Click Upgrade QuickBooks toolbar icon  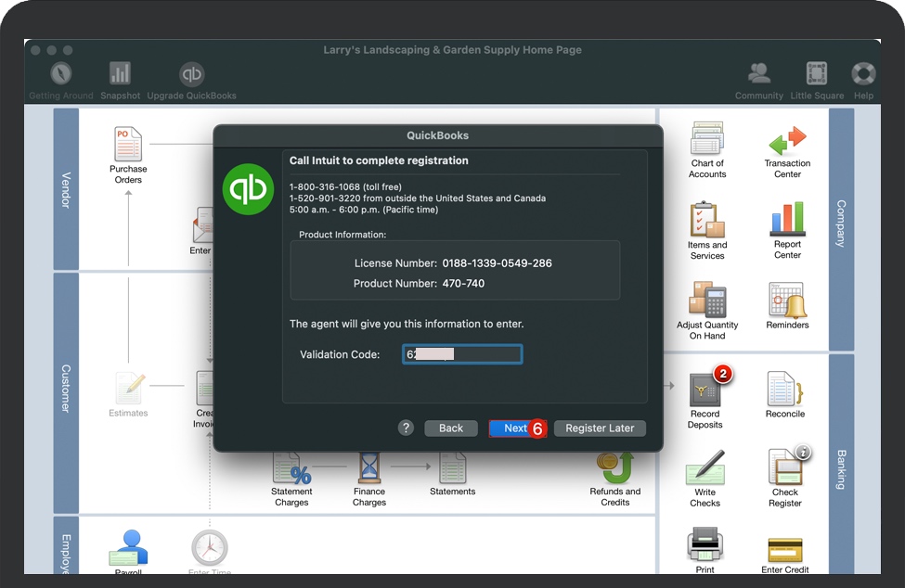[x=191, y=74]
